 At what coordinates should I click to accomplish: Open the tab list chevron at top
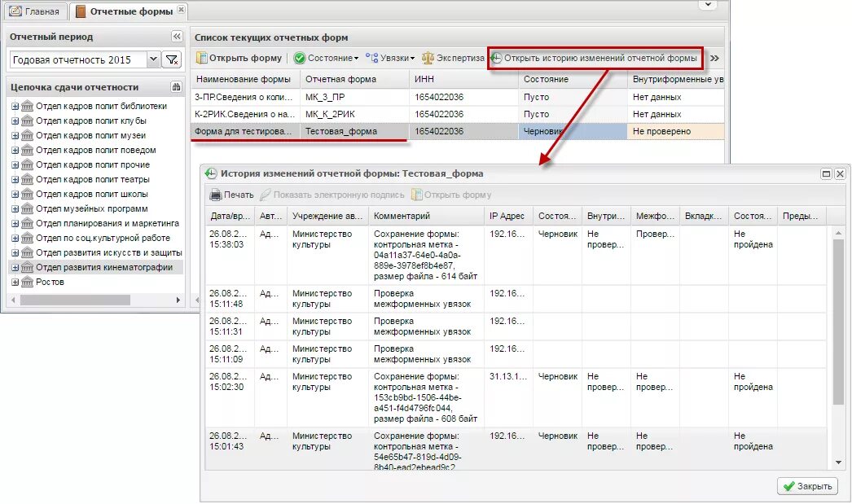pyautogui.click(x=708, y=5)
